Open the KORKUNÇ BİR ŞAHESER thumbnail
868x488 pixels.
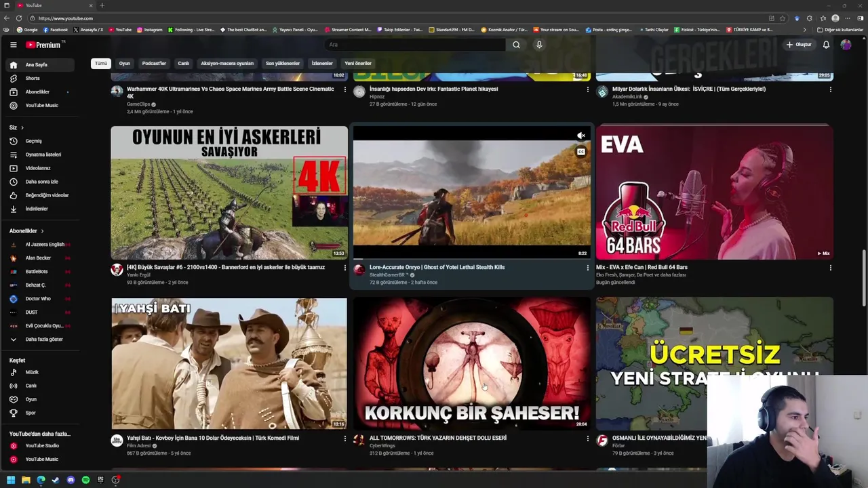[472, 363]
